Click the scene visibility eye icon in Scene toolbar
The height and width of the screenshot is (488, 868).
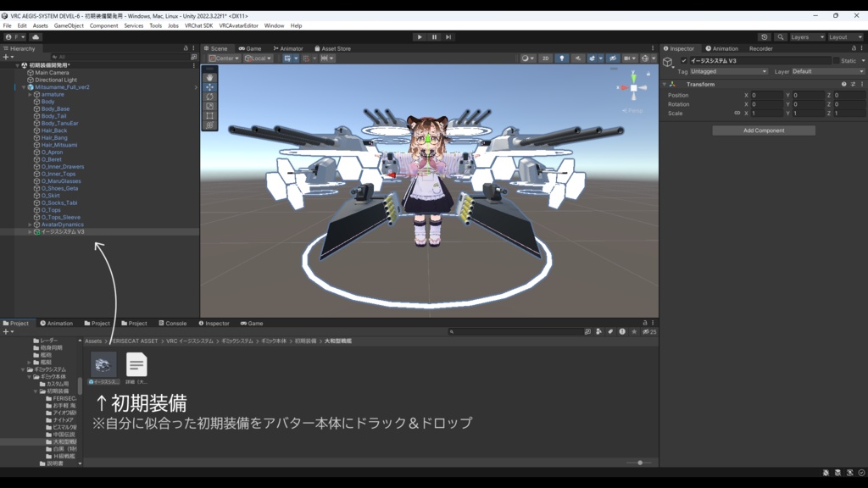click(613, 58)
